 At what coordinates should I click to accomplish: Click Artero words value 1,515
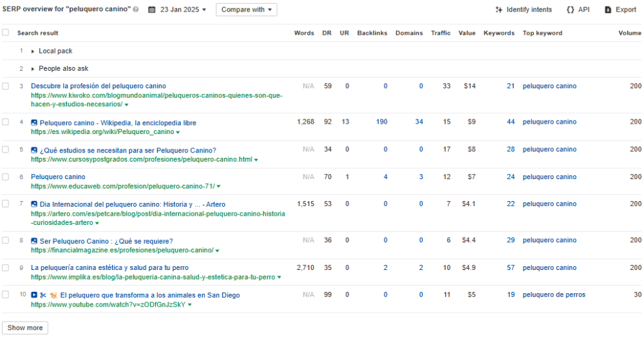click(305, 204)
